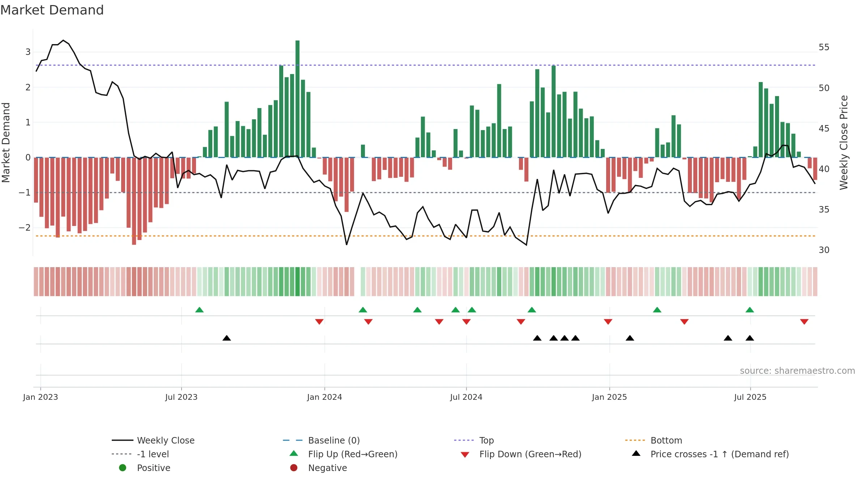Click the Jul 2023 x-axis label

(x=181, y=397)
